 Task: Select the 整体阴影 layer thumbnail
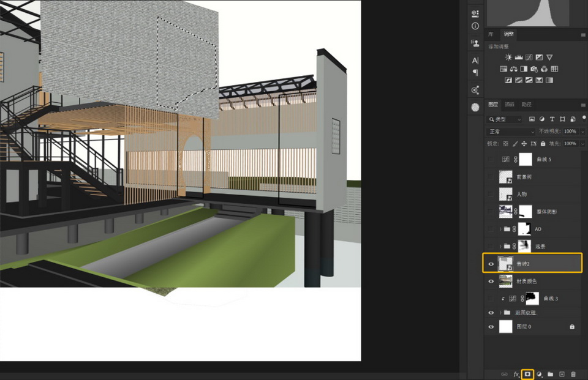tap(506, 212)
